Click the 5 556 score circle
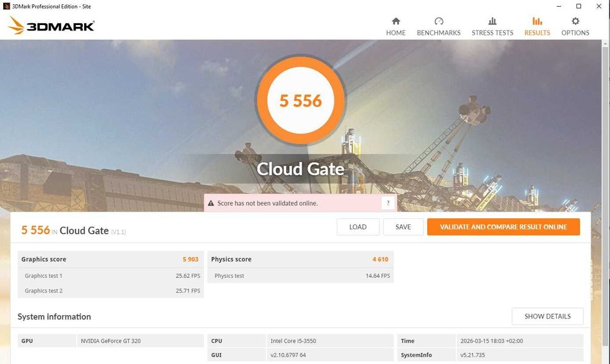 (300, 101)
